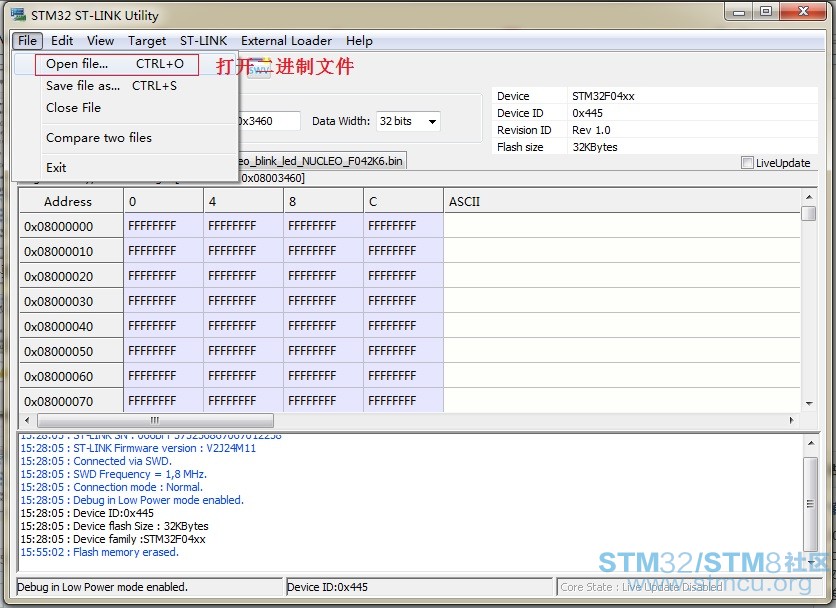836x608 pixels.
Task: Click log line 'ST-LINK Firmware version'
Action: coord(138,449)
